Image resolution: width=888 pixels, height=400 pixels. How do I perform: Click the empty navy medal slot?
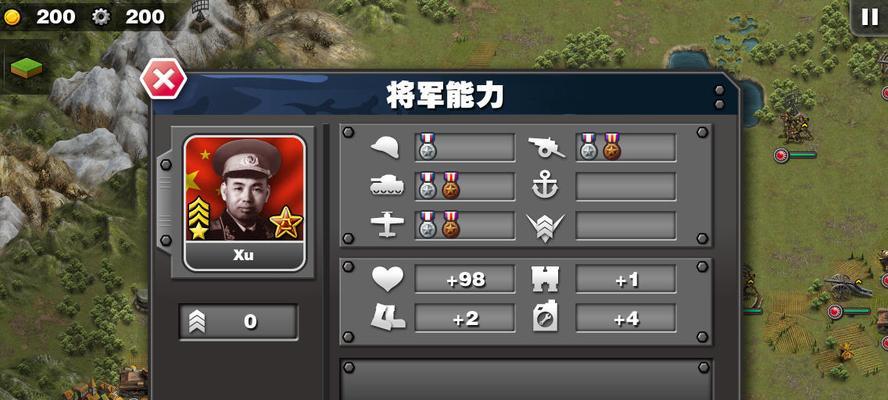(x=626, y=186)
